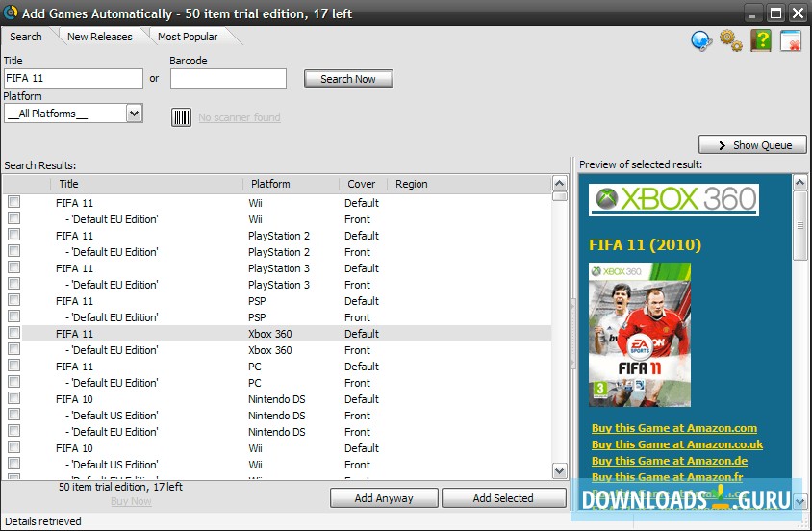812x531 pixels.
Task: Click the Title input field
Action: click(x=73, y=78)
